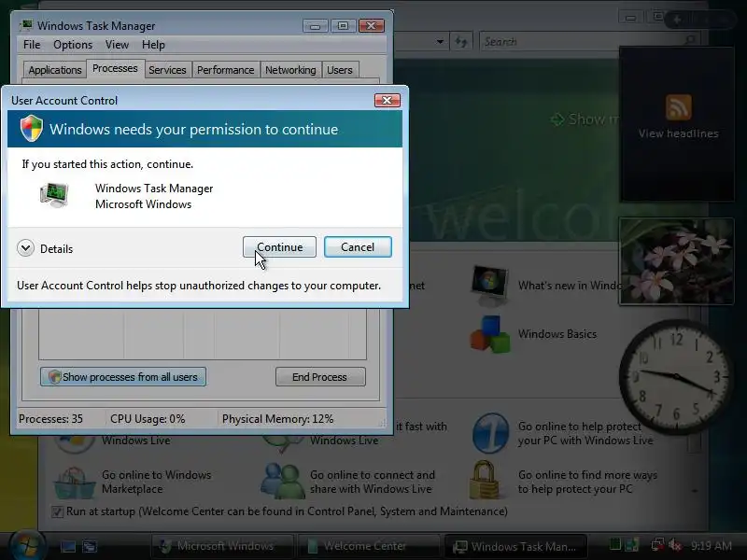Click the network connection tray icon
The image size is (747, 560).
tap(658, 545)
